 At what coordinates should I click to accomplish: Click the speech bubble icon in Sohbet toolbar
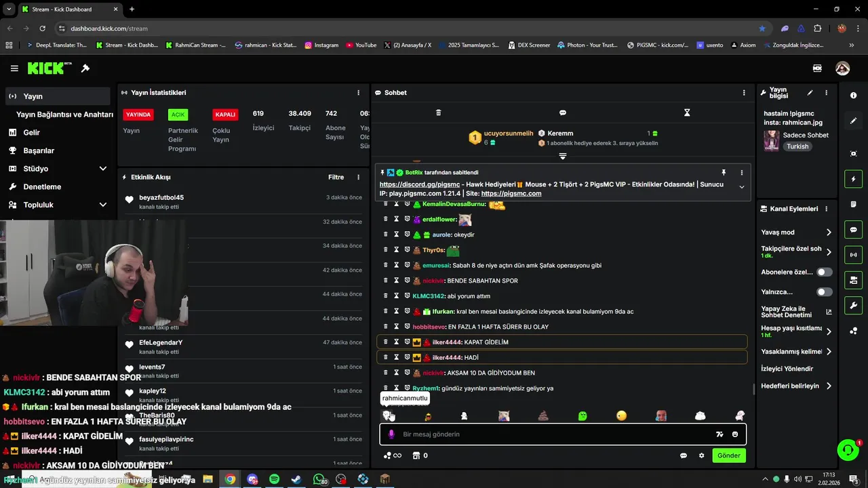[563, 113]
